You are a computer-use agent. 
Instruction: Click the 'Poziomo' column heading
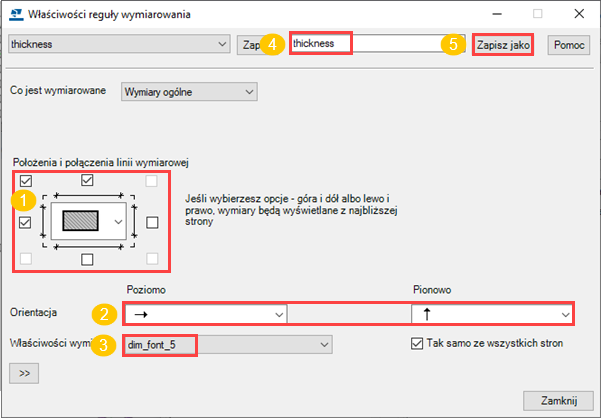(146, 290)
